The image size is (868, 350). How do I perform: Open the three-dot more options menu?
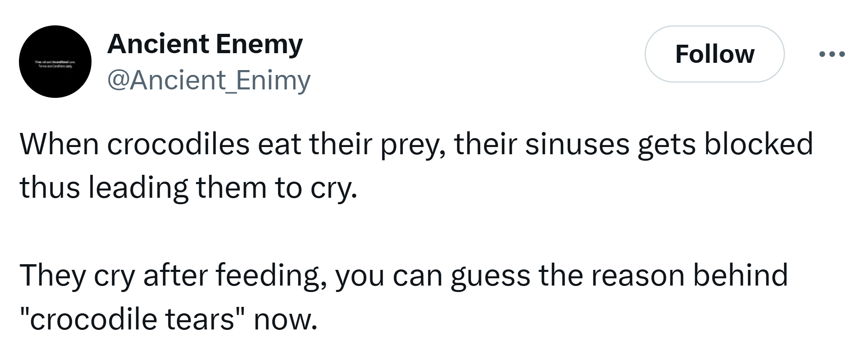832,54
